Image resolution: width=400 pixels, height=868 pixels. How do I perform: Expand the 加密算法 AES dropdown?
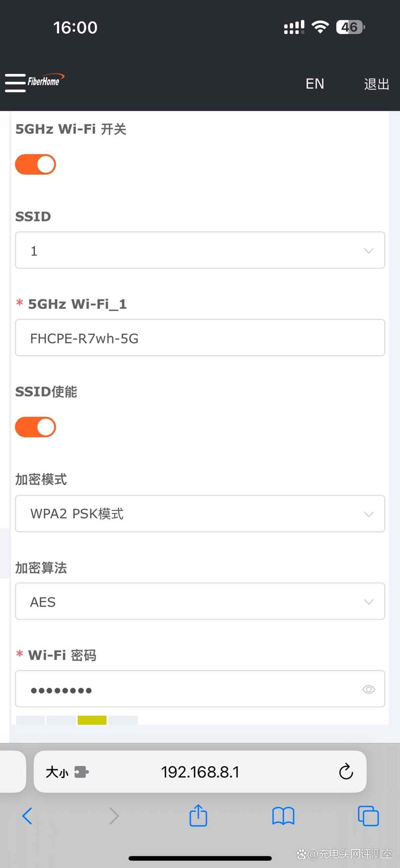(200, 601)
